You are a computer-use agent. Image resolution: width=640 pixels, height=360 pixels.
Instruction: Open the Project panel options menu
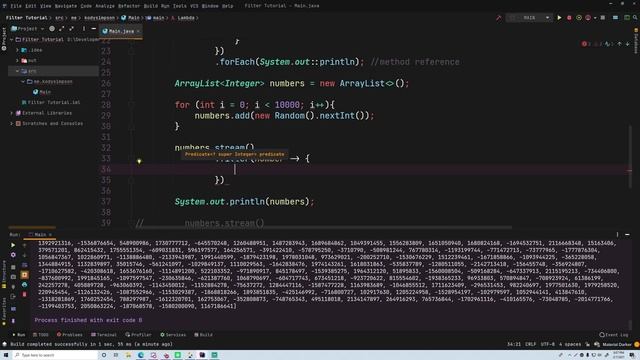pyautogui.click(x=84, y=29)
